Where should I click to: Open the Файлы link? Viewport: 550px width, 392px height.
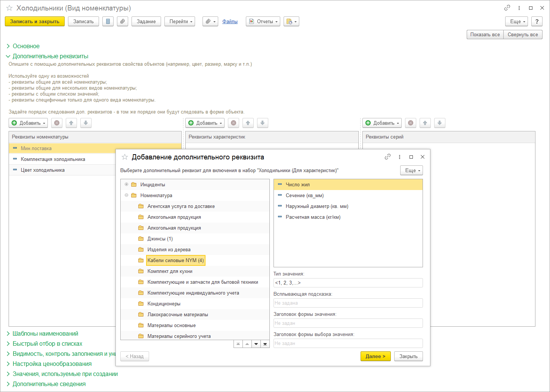point(230,22)
